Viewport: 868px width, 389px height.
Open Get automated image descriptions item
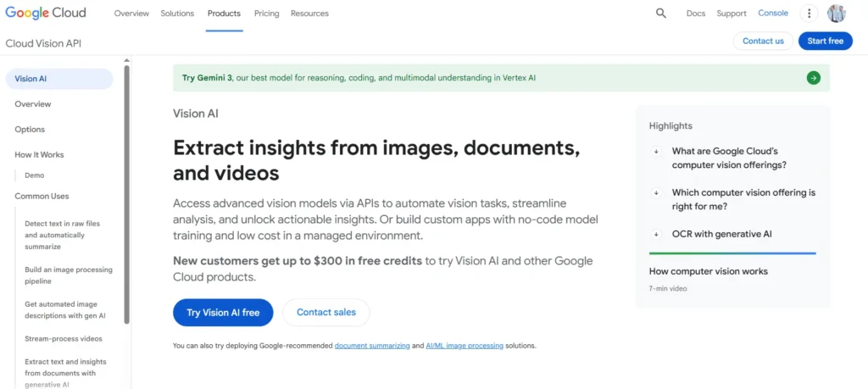(65, 310)
